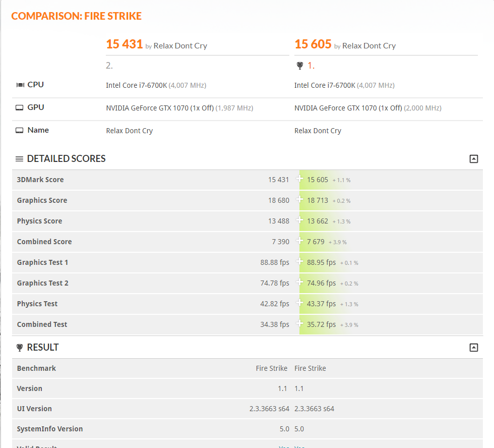Select the Physics Test row label
This screenshot has height=448, width=494.
point(37,304)
